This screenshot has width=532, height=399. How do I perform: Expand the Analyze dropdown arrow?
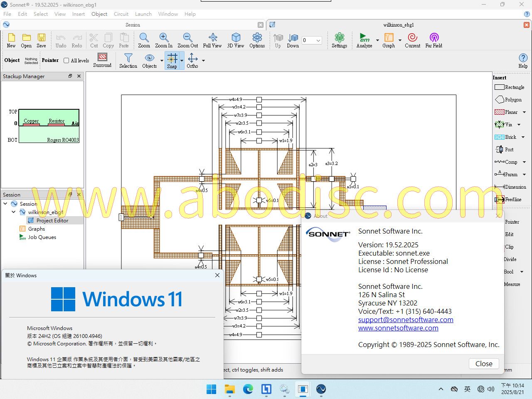click(377, 40)
